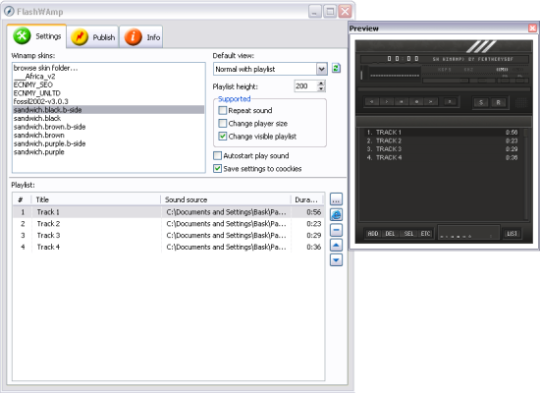Click the green refresh preview icon

[336, 68]
